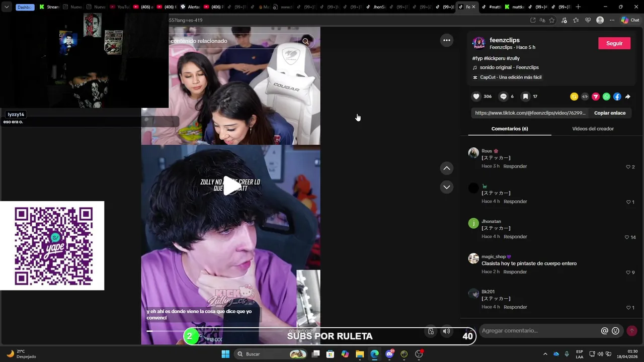Switch to the #mattk browser tab
The width and height of the screenshot is (644, 362).
[491, 7]
